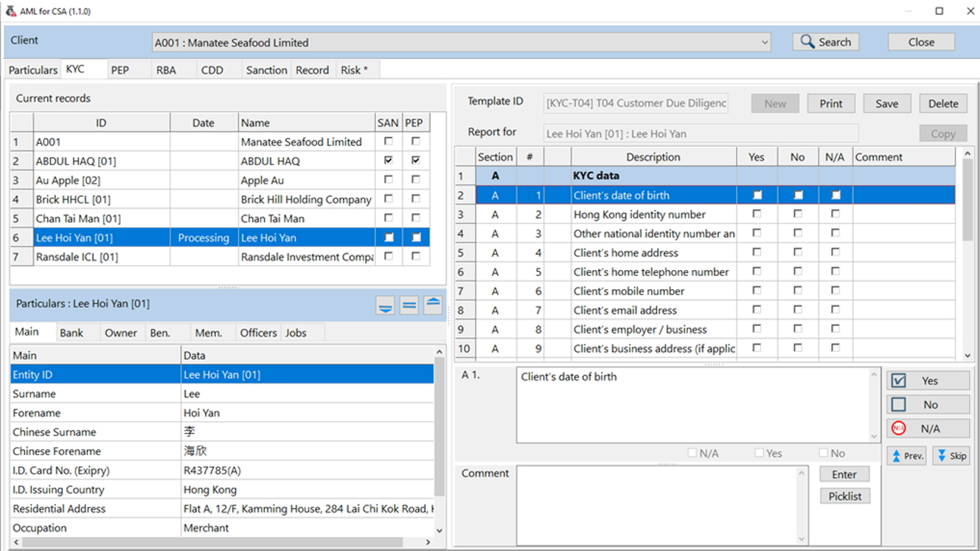Click the equal-split panel icon in Particulars header

(x=409, y=305)
